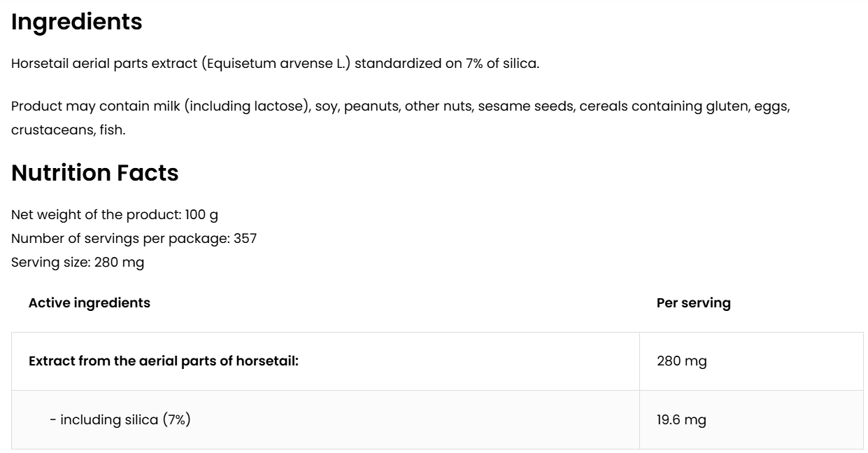Image resolution: width=868 pixels, height=453 pixels.
Task: Click the 'Per serving' column header
Action: click(693, 303)
